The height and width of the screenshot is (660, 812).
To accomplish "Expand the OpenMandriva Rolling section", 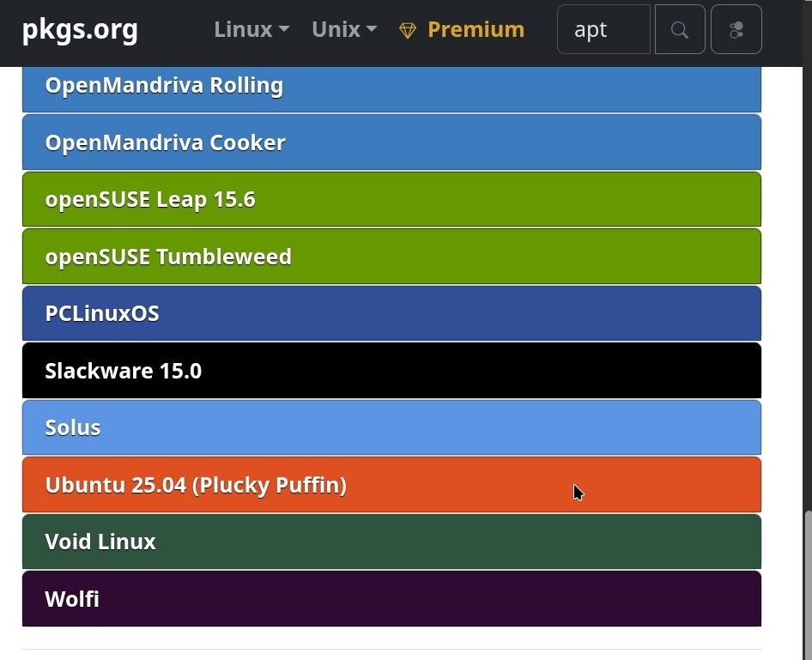I will click(391, 86).
